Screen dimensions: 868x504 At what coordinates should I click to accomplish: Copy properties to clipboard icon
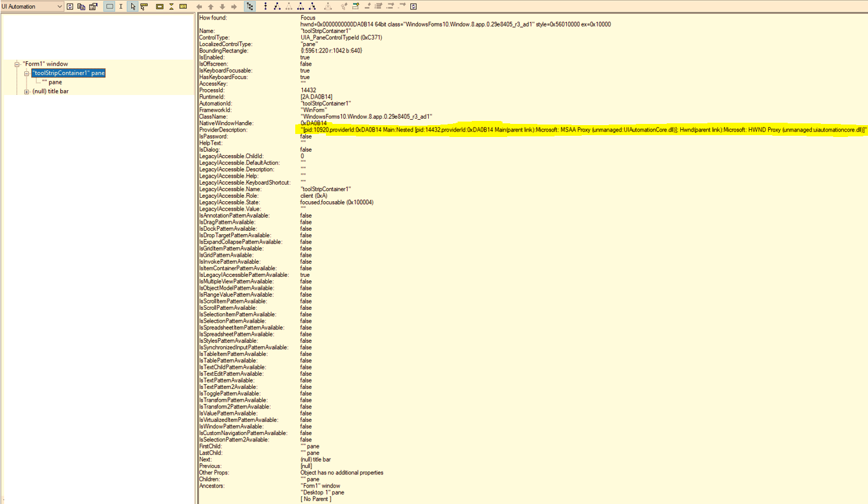81,6
